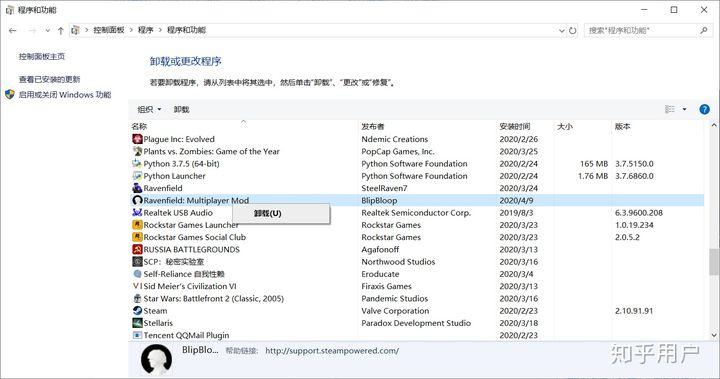This screenshot has width=720, height=379.
Task: Click the BlipBloop publisher cell
Action: point(379,200)
